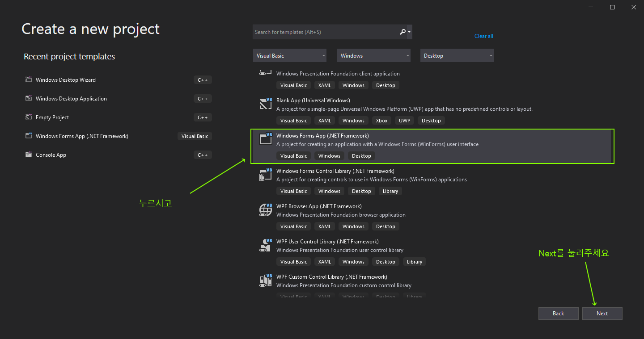Click the WPF User Control Library icon
Screen dimensions: 644x339
[266, 245]
